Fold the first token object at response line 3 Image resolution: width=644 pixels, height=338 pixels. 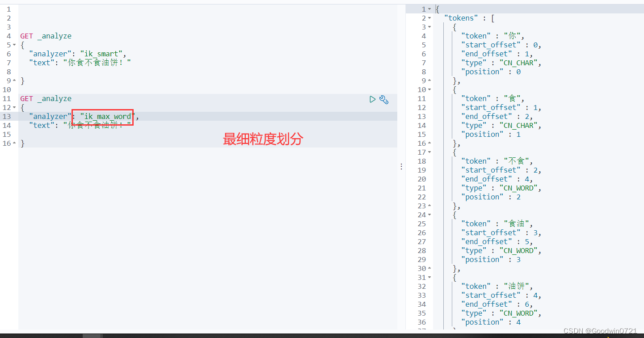coord(429,27)
